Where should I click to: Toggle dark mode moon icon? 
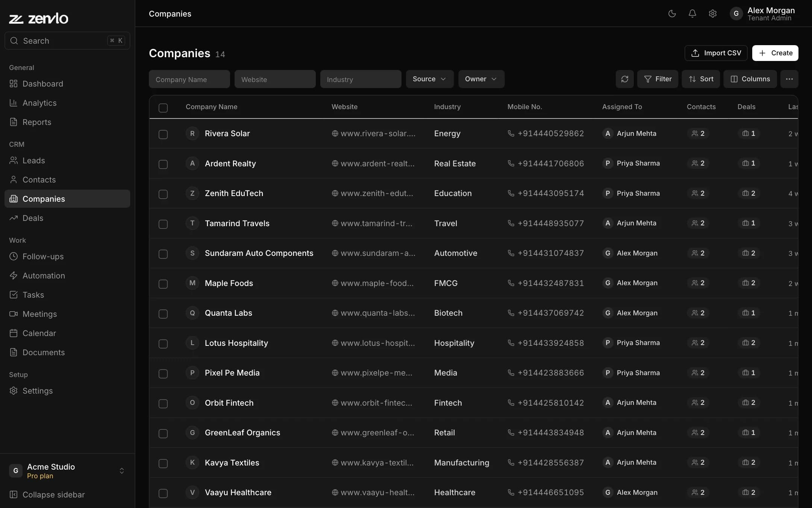(x=672, y=14)
